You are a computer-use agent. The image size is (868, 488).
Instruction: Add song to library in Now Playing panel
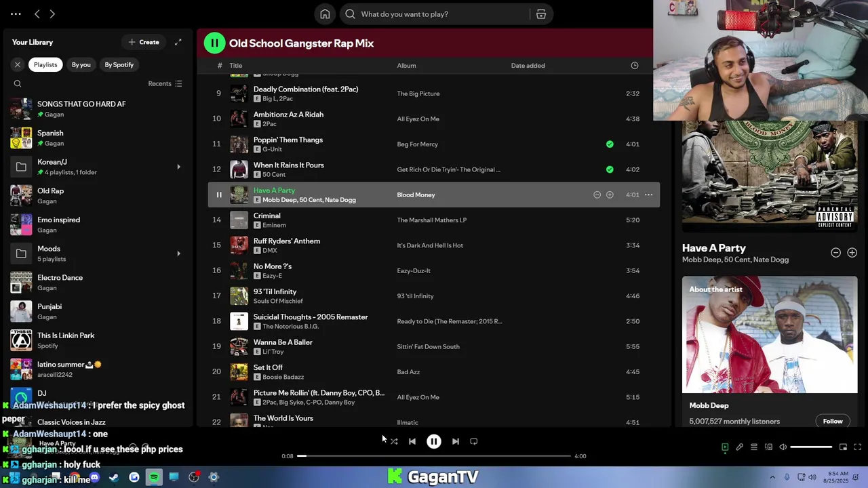point(852,253)
